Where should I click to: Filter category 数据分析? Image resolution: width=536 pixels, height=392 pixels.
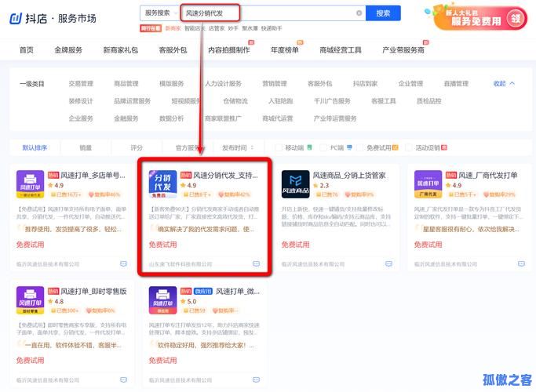click(172, 118)
